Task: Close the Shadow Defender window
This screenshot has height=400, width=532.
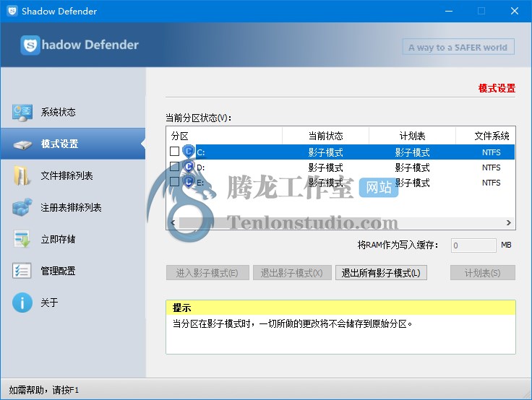Action: tap(515, 11)
